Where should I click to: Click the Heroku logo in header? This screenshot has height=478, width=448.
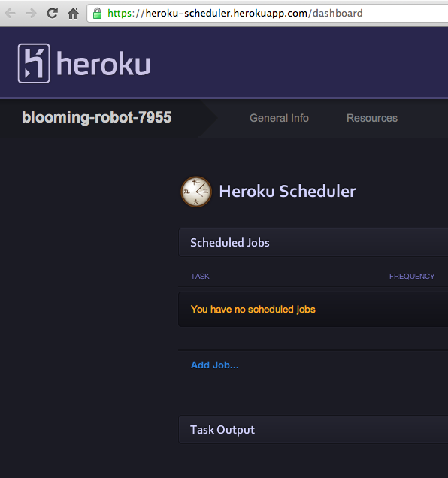click(x=84, y=63)
